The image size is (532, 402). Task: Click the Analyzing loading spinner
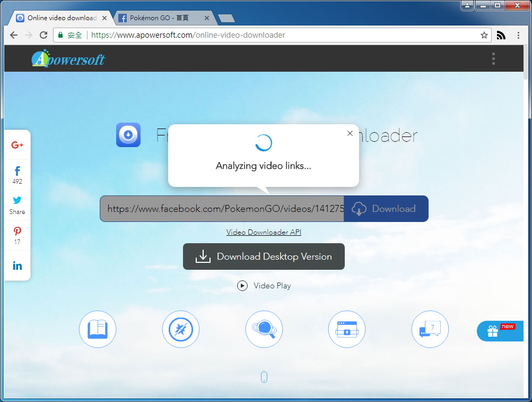(x=264, y=143)
